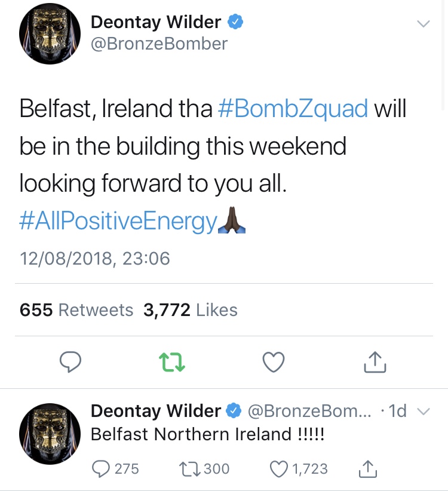Tap the verified badge beside Deontay Wilder
Viewport: 448px width, 491px height.
coord(236,23)
